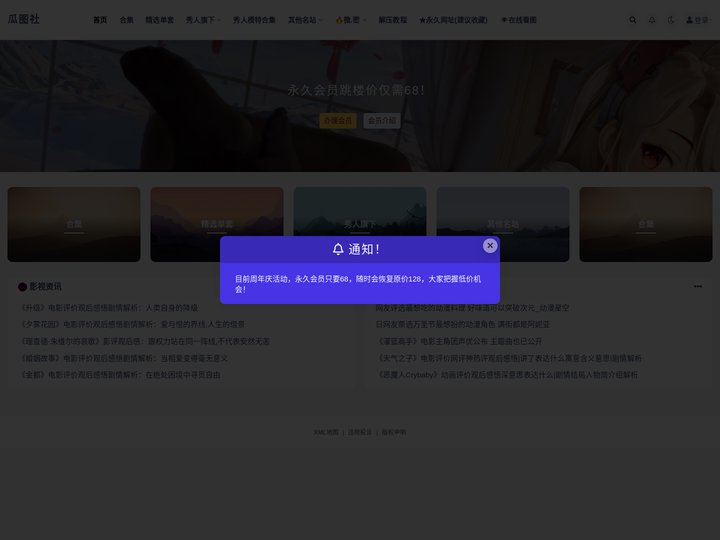Image resolution: width=720 pixels, height=540 pixels.
Task: Click the bell icon in 通知 popup title
Action: (x=338, y=249)
